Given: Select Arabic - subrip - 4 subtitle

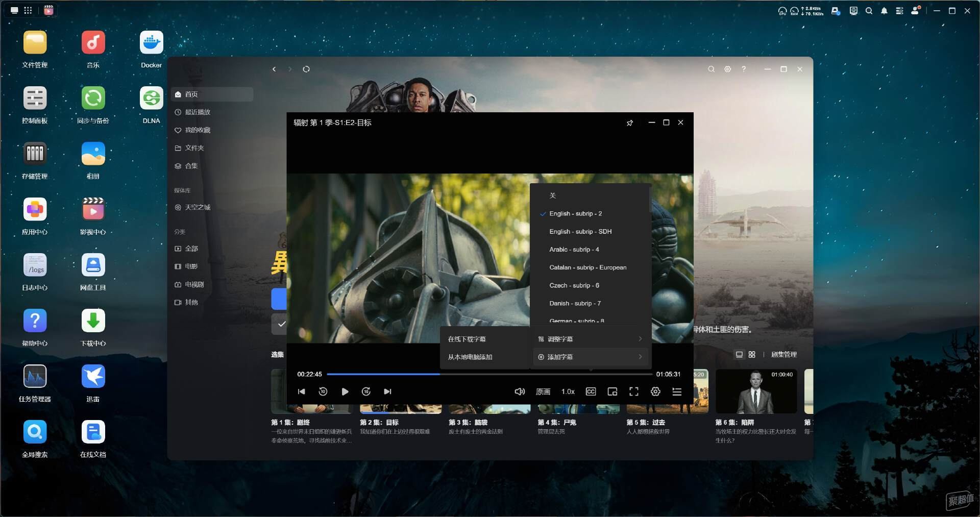Looking at the screenshot, I should point(591,249).
